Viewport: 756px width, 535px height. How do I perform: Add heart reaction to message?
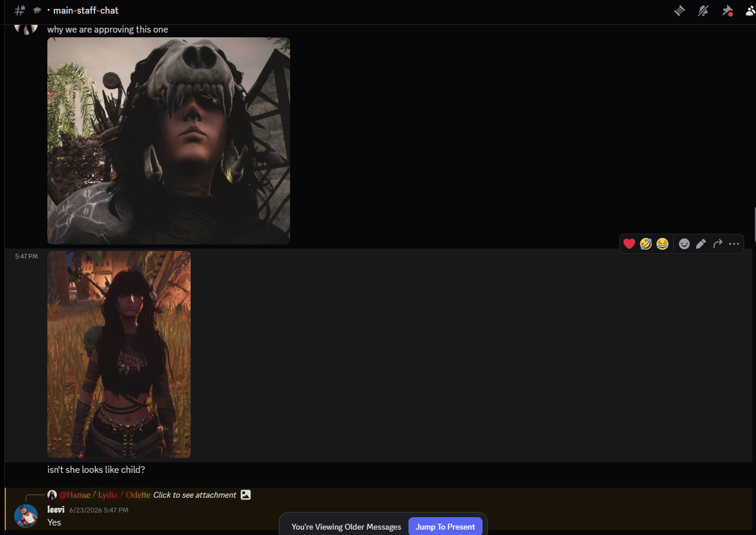(629, 244)
